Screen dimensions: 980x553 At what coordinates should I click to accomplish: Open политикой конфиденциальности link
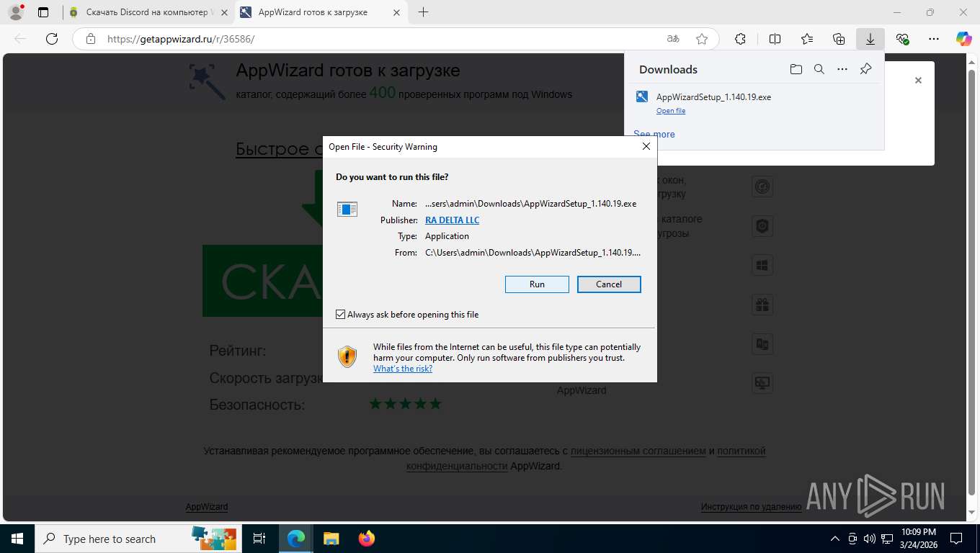click(586, 458)
